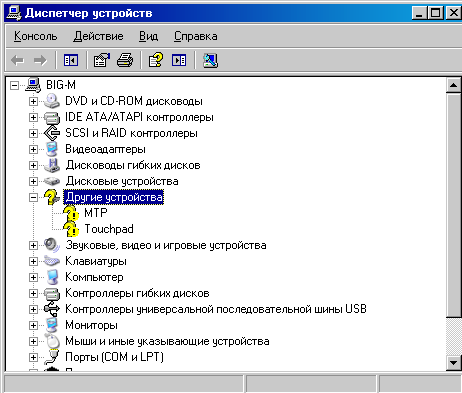The image size is (462, 393).
Task: Open the Вид menu
Action: (148, 36)
